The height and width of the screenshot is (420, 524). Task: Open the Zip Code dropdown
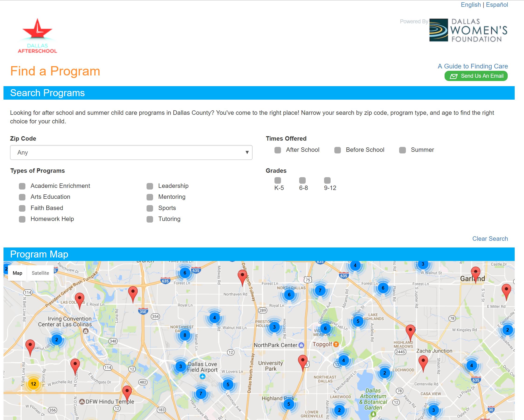(131, 152)
